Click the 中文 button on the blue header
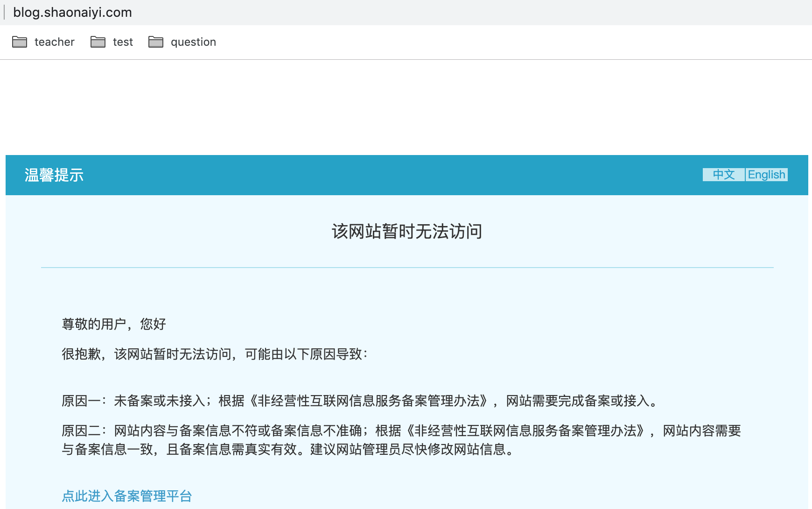812x509 pixels. pos(723,175)
